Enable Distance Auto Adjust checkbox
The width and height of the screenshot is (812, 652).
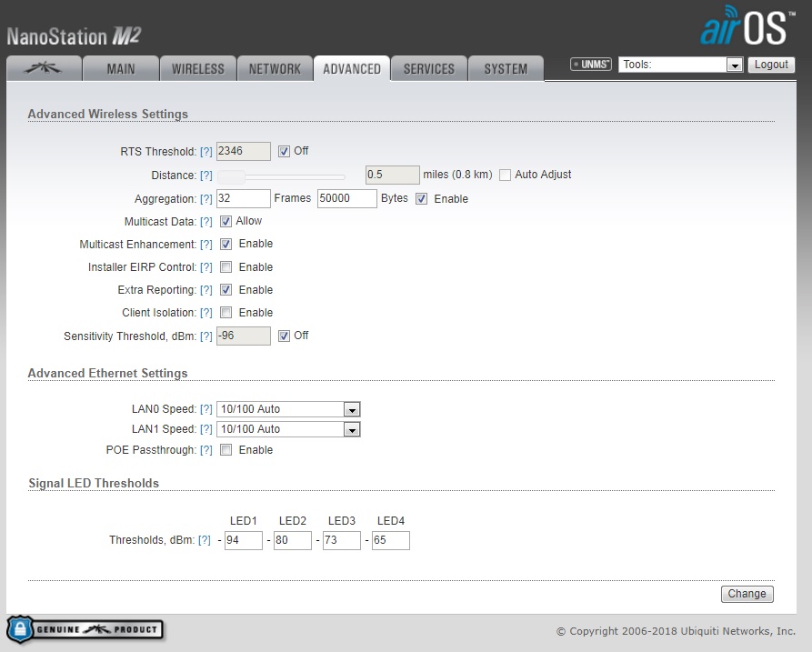pyautogui.click(x=505, y=175)
